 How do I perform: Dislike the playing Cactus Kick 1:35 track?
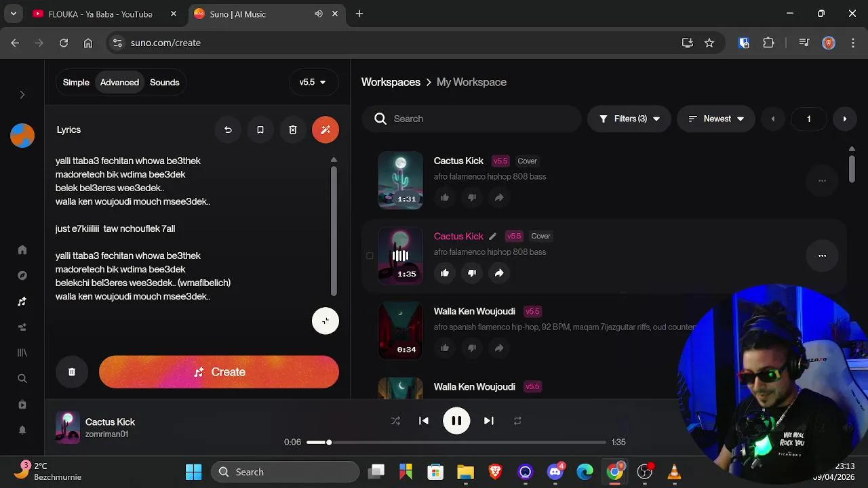point(472,272)
